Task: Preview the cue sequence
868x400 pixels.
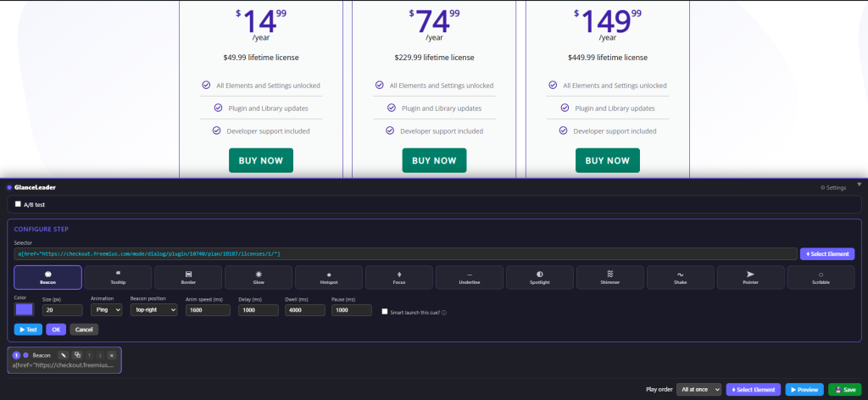Action: point(804,390)
